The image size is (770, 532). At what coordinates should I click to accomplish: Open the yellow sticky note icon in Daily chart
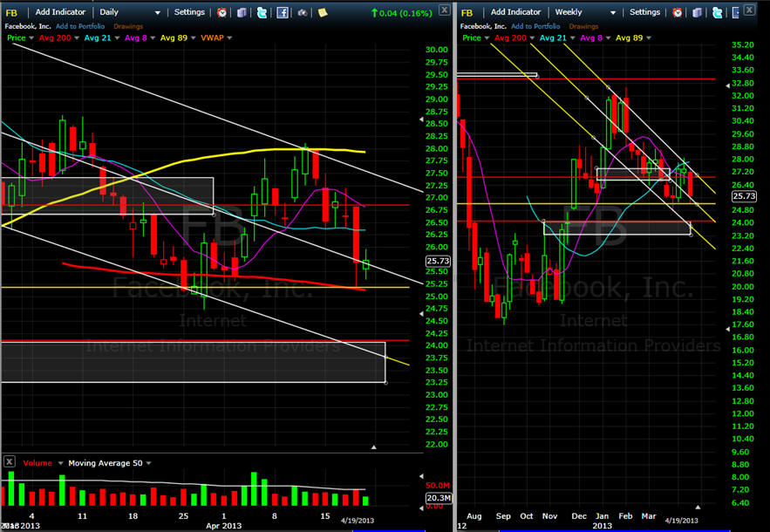point(323,13)
